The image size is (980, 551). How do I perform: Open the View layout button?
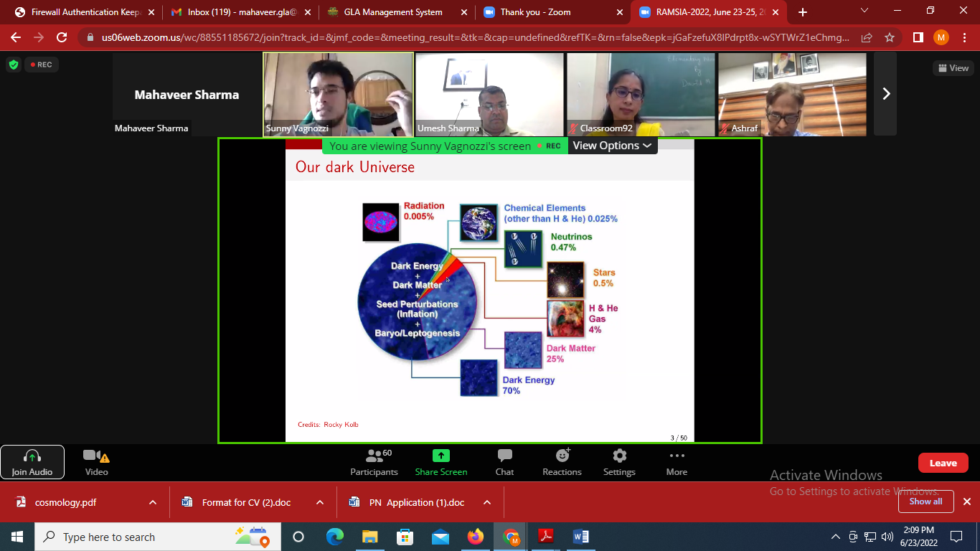(953, 68)
